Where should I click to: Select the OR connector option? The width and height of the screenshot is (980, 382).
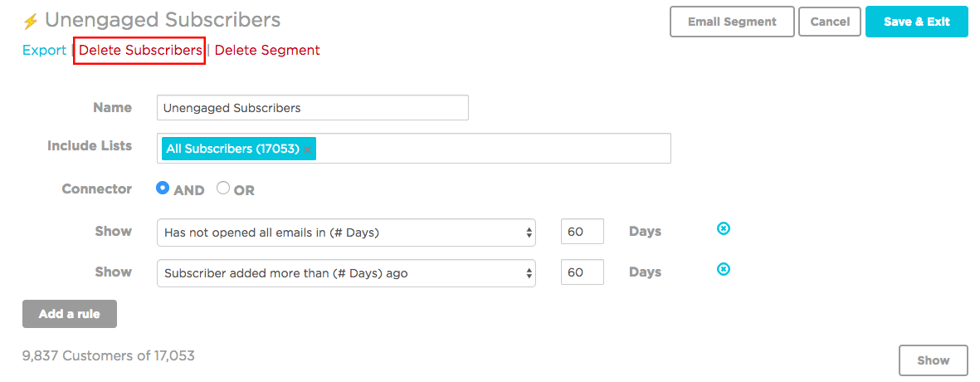(x=223, y=189)
